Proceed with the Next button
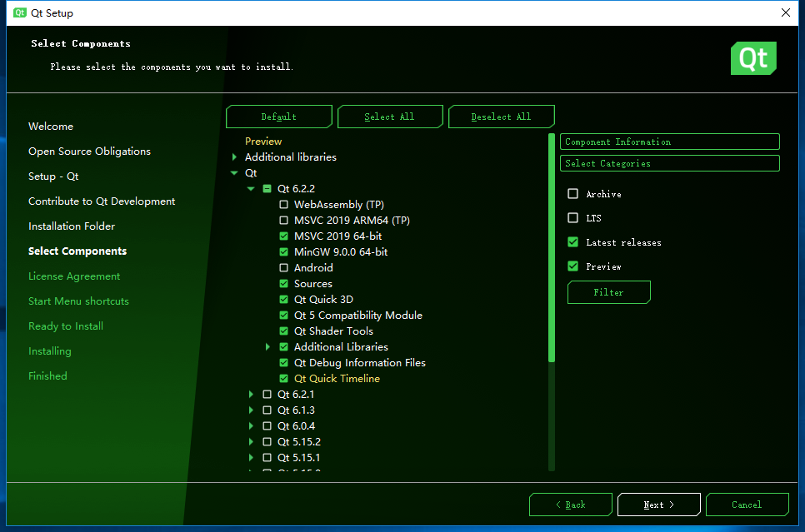805x532 pixels. 658,505
